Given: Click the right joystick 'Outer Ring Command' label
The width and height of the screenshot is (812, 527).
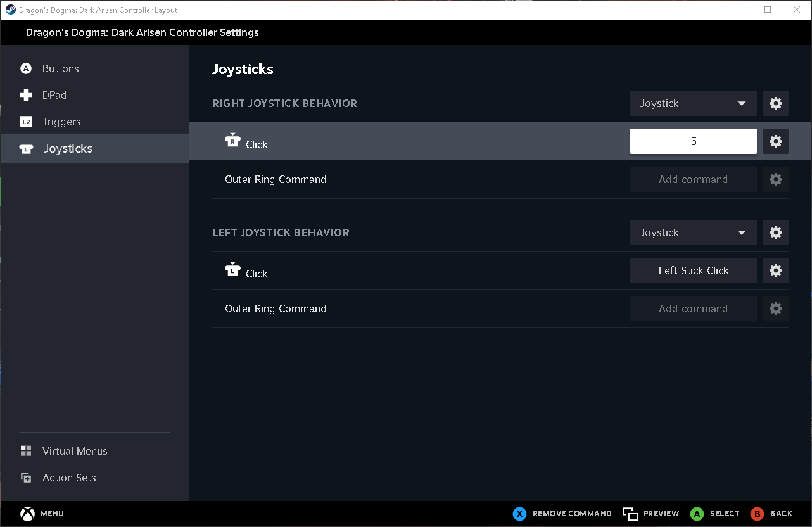Looking at the screenshot, I should pos(276,179).
